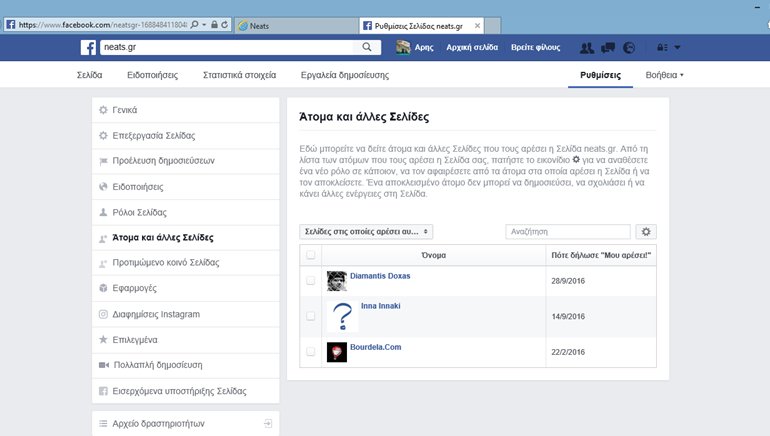Screen dimensions: 770x436
Task: Open privacy shortcuts lock icon
Action: pyautogui.click(x=662, y=48)
